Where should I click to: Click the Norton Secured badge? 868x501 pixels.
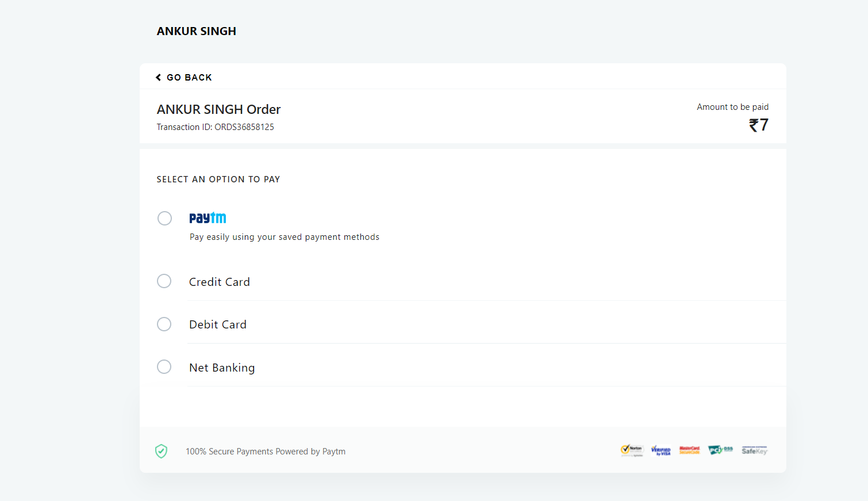point(632,450)
